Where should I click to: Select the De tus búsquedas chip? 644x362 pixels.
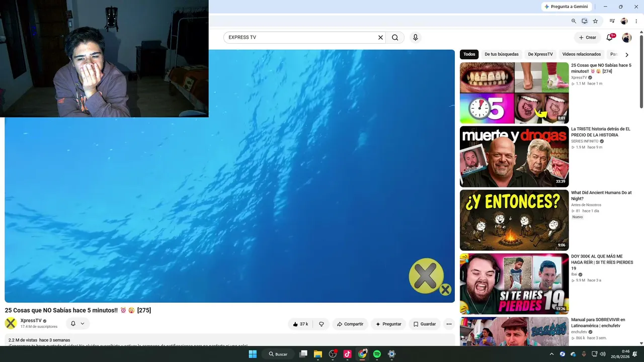point(502,54)
